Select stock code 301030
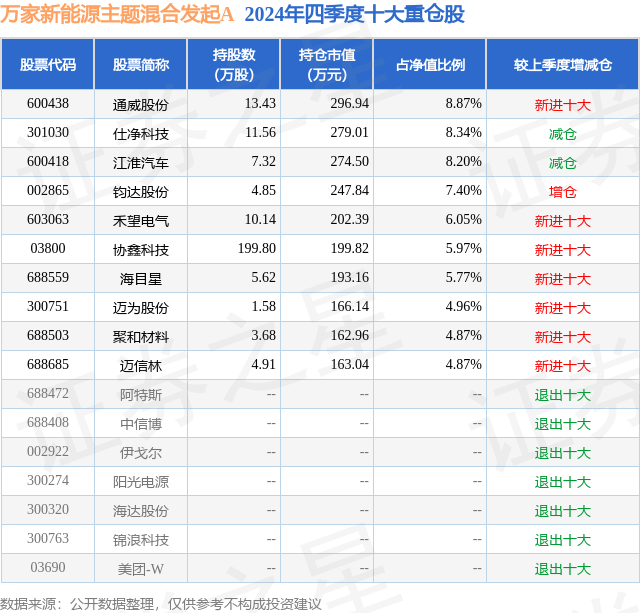640x613 pixels. [48, 133]
